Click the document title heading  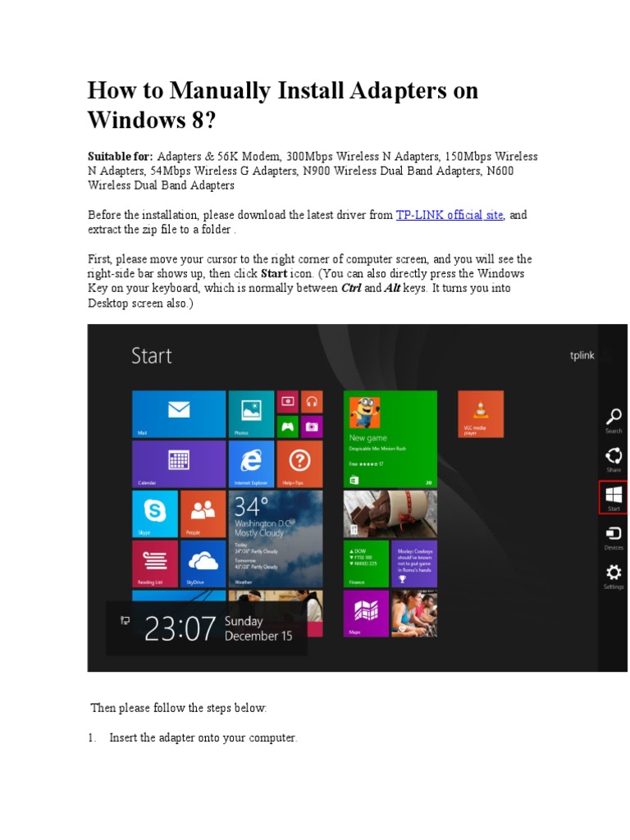click(x=283, y=104)
